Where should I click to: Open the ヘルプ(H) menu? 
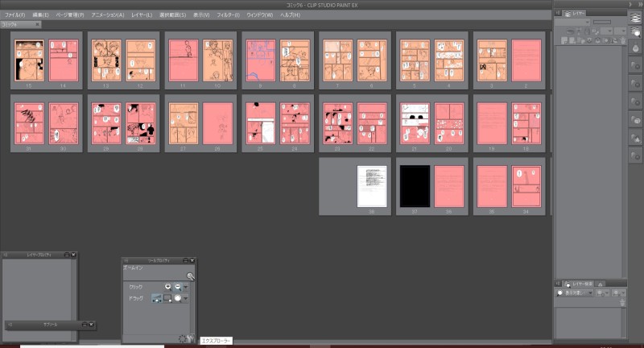290,14
